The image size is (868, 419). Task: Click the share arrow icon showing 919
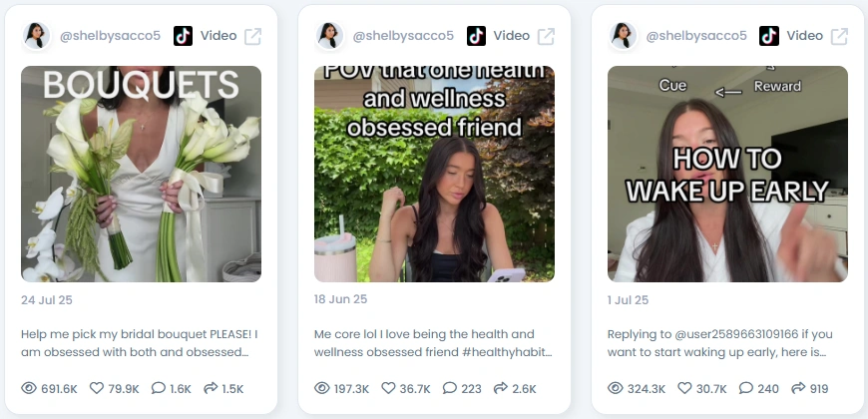(x=798, y=388)
